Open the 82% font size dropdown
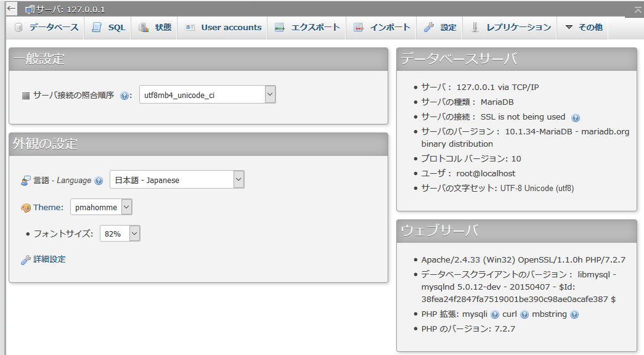The image size is (644, 355). [x=120, y=234]
